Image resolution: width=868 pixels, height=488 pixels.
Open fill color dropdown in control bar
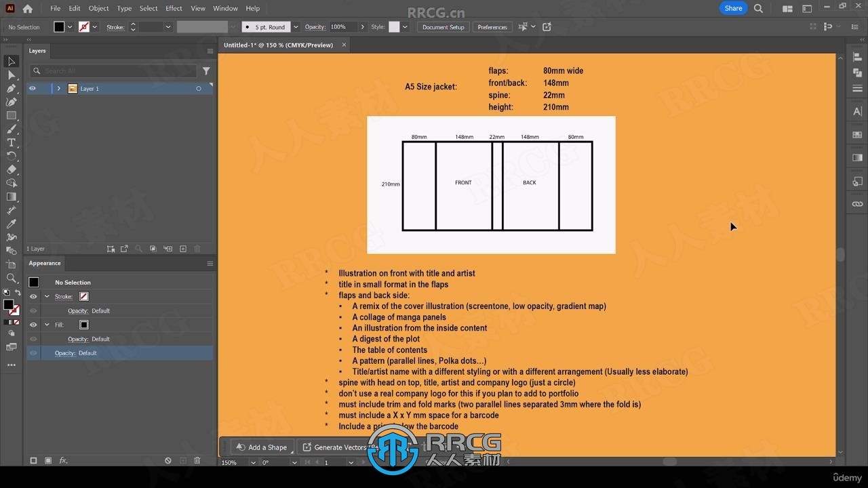[70, 27]
